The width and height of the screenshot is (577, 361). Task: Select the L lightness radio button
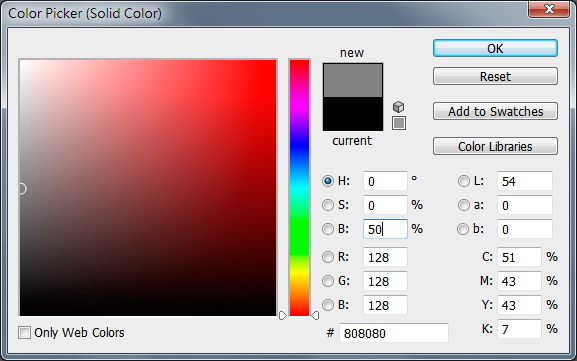coord(464,181)
